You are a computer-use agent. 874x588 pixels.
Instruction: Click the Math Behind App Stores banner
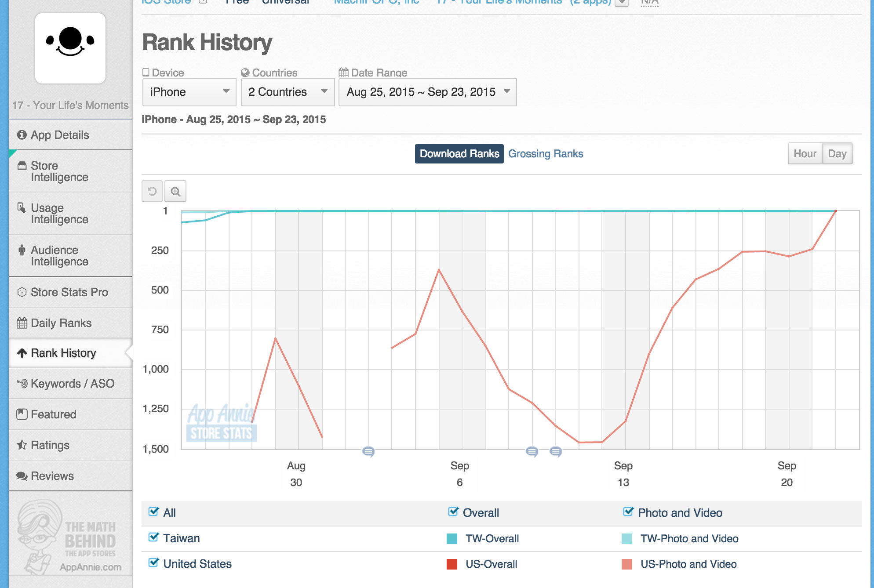(x=69, y=537)
